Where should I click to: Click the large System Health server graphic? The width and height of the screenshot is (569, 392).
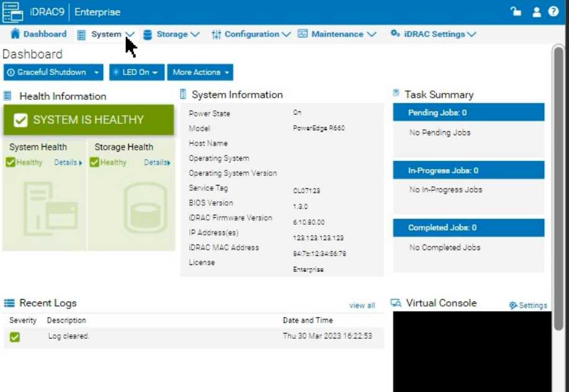tap(51, 207)
